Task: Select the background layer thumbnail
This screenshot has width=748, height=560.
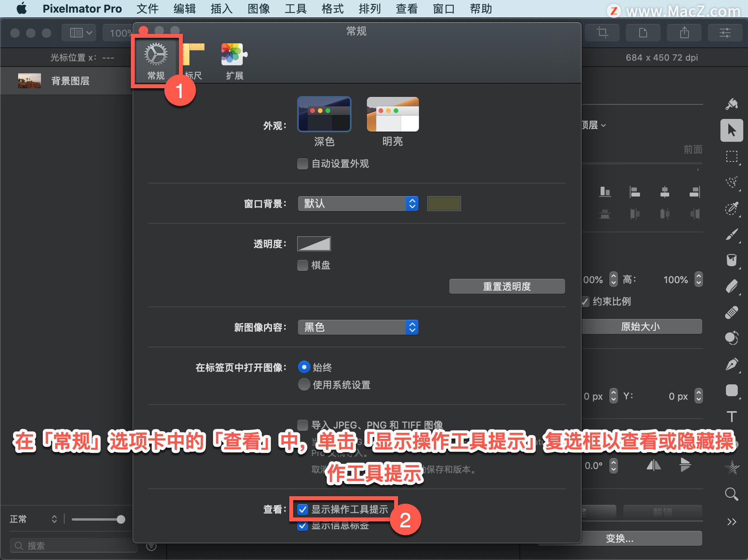Action: click(x=30, y=81)
